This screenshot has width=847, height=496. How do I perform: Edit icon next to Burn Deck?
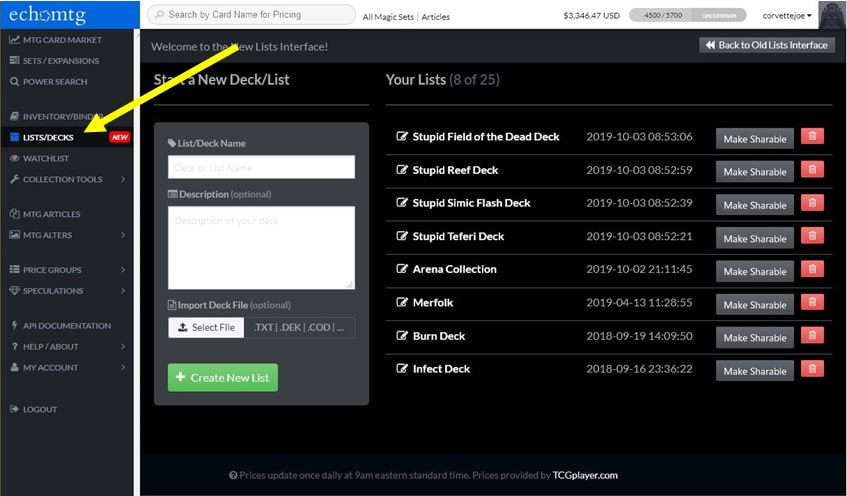[x=401, y=336]
